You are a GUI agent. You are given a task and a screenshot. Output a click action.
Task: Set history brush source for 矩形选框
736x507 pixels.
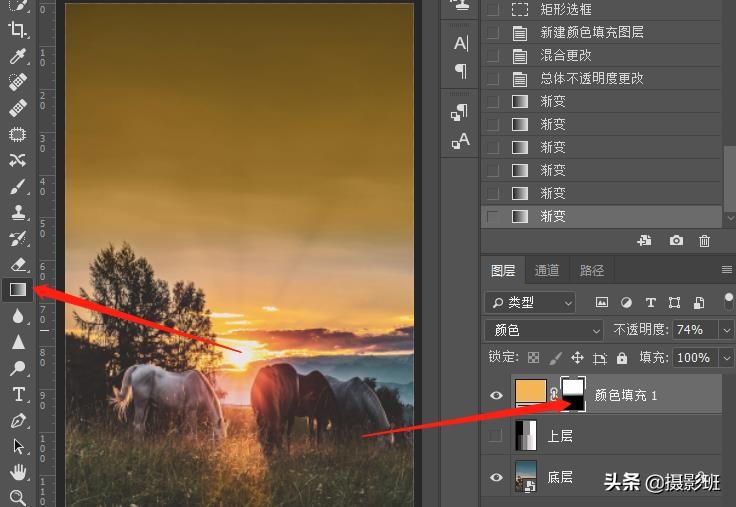[x=493, y=9]
